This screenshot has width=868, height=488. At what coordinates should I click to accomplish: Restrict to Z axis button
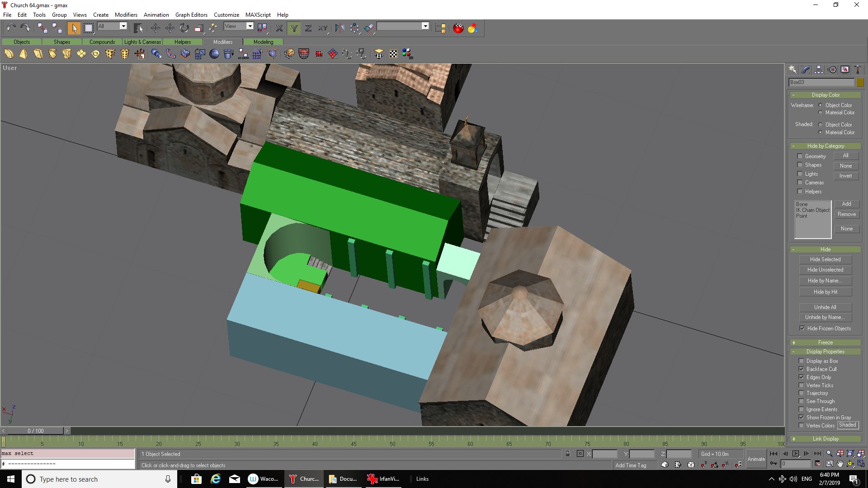point(308,28)
